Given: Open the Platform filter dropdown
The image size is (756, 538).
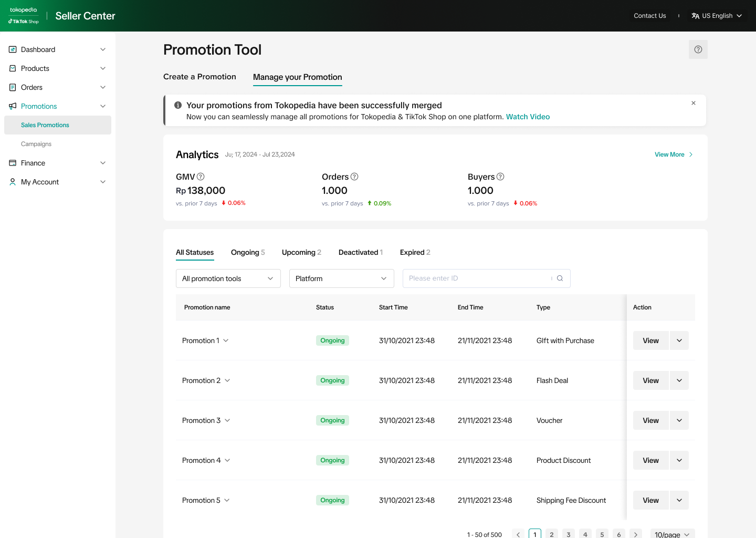Looking at the screenshot, I should (x=341, y=278).
